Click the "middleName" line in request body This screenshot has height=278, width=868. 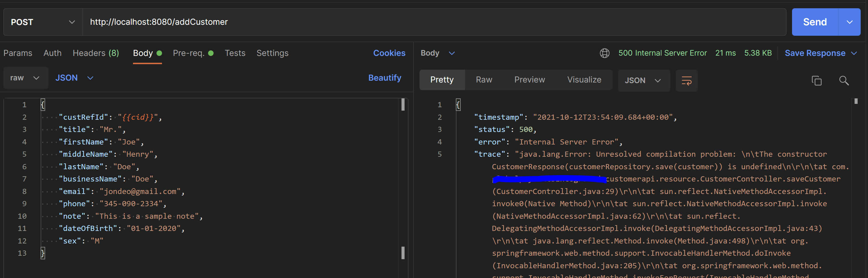click(x=108, y=154)
